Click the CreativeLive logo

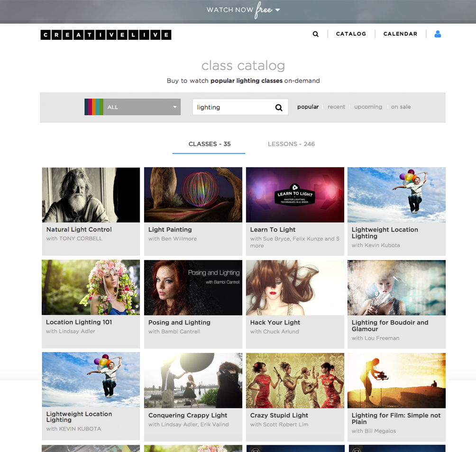[106, 35]
